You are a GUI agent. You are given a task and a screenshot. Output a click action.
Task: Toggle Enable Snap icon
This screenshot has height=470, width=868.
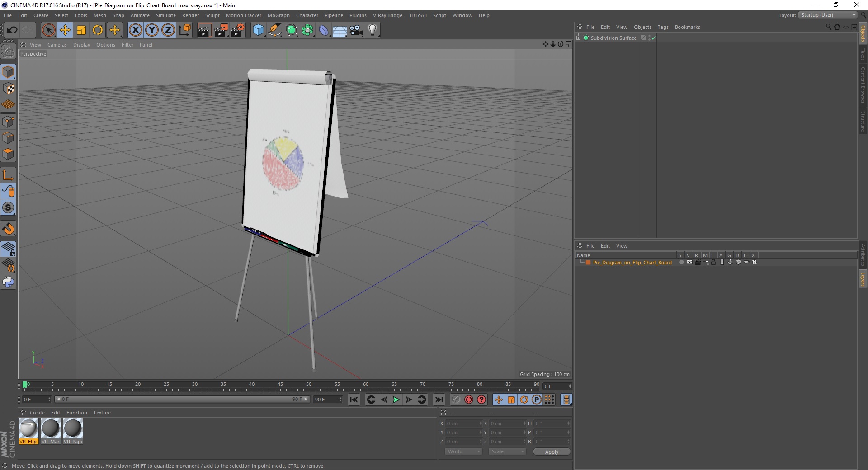(8, 229)
